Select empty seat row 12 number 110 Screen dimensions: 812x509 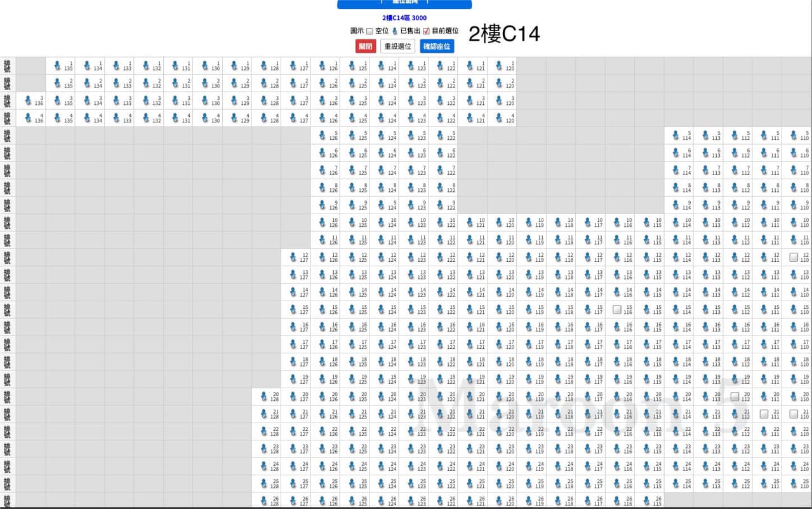(794, 257)
